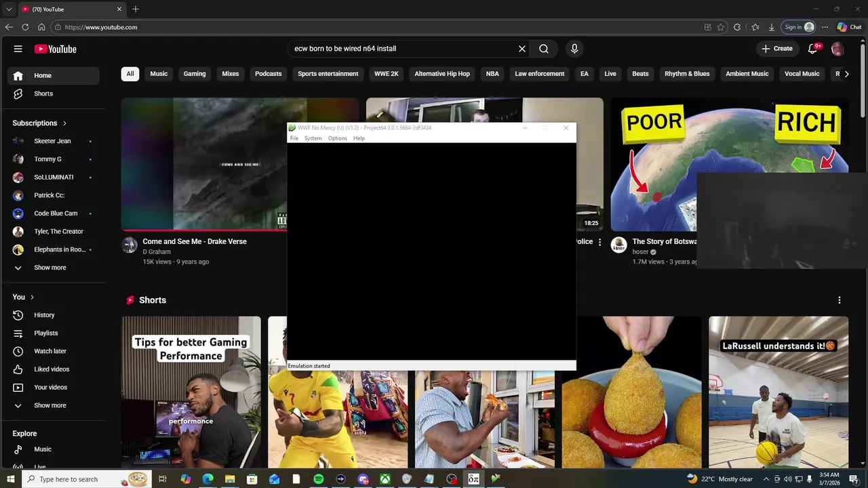868x488 pixels.
Task: Show hidden system tray icons
Action: pos(766,479)
